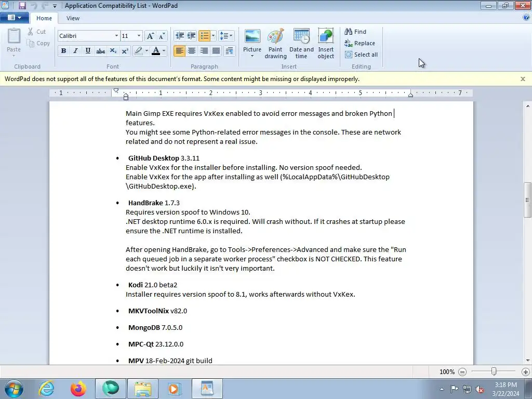Click the scroll down arrow

527,361
